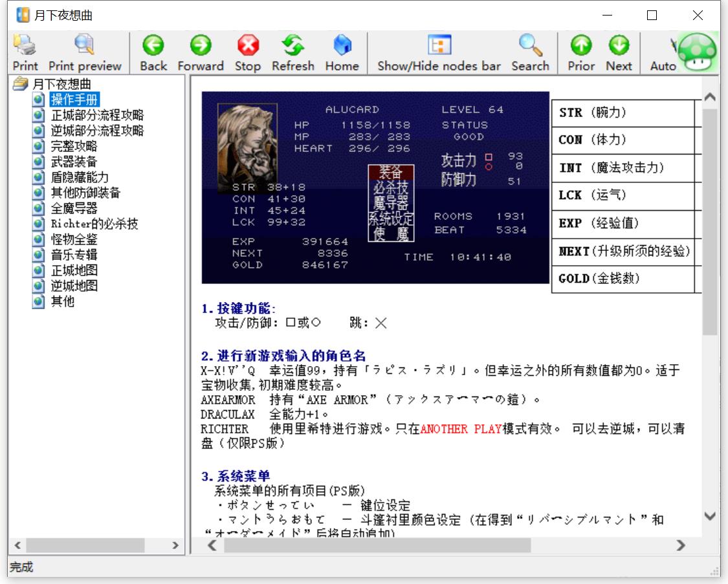
Task: Click the content pane scroll-down arrow
Action: (x=709, y=516)
